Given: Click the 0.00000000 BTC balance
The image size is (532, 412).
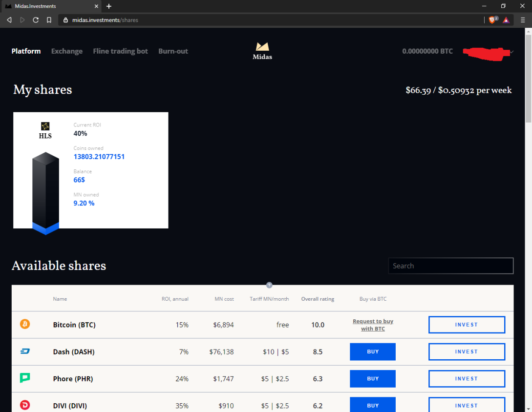Looking at the screenshot, I should click(427, 51).
